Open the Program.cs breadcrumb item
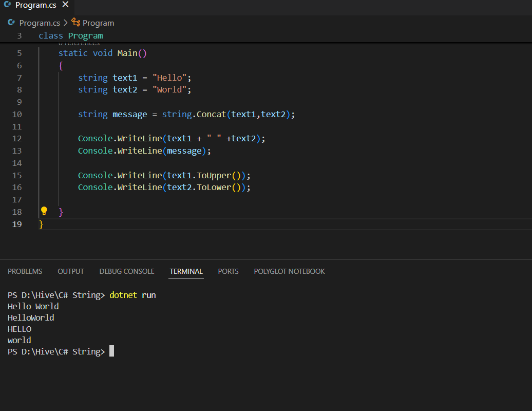 pyautogui.click(x=40, y=23)
